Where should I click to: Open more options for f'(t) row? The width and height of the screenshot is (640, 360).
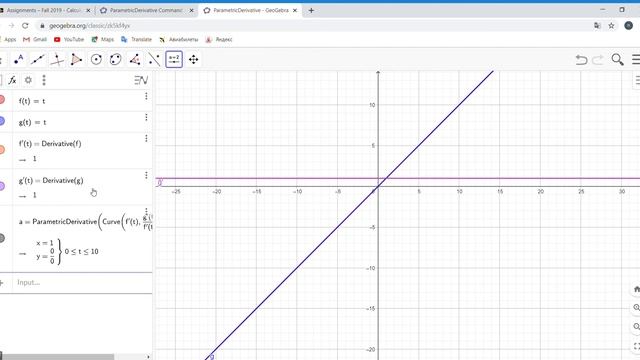(x=146, y=139)
